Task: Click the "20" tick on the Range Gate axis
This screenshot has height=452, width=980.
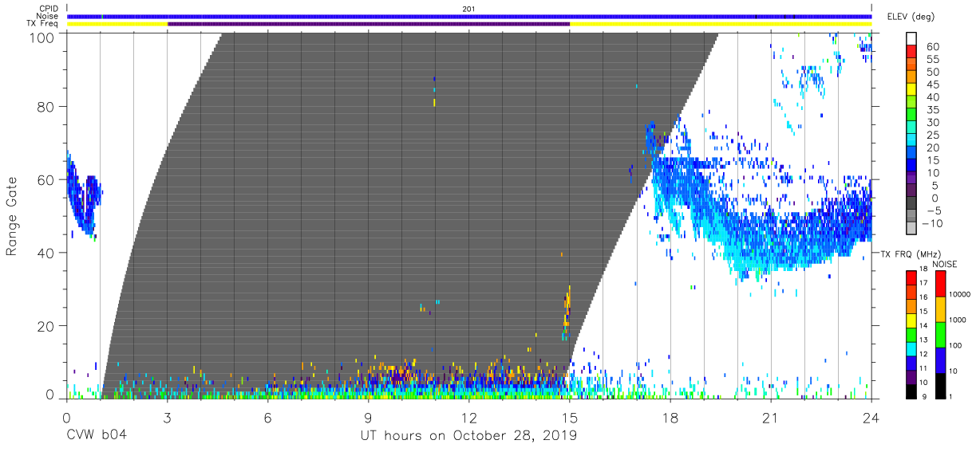Action: pos(45,326)
